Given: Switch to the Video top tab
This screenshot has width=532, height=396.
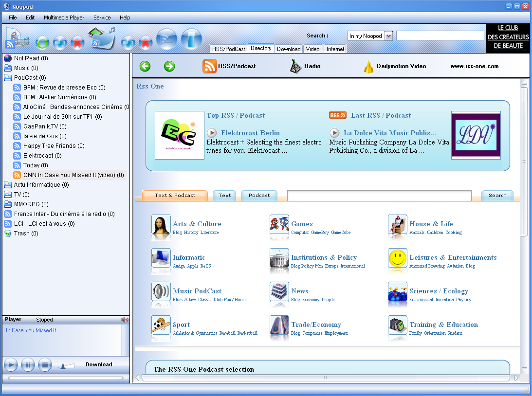Looking at the screenshot, I should pos(313,49).
